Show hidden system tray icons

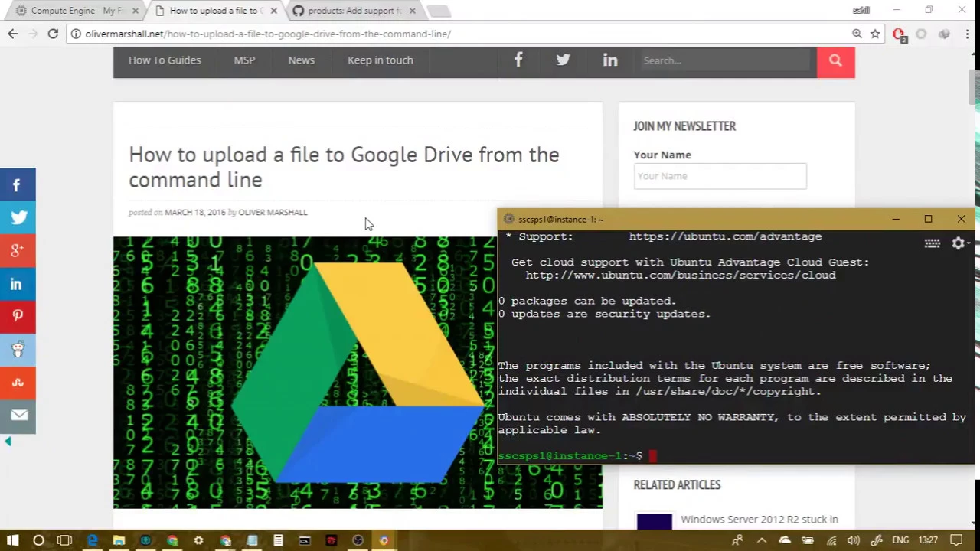[x=762, y=540]
